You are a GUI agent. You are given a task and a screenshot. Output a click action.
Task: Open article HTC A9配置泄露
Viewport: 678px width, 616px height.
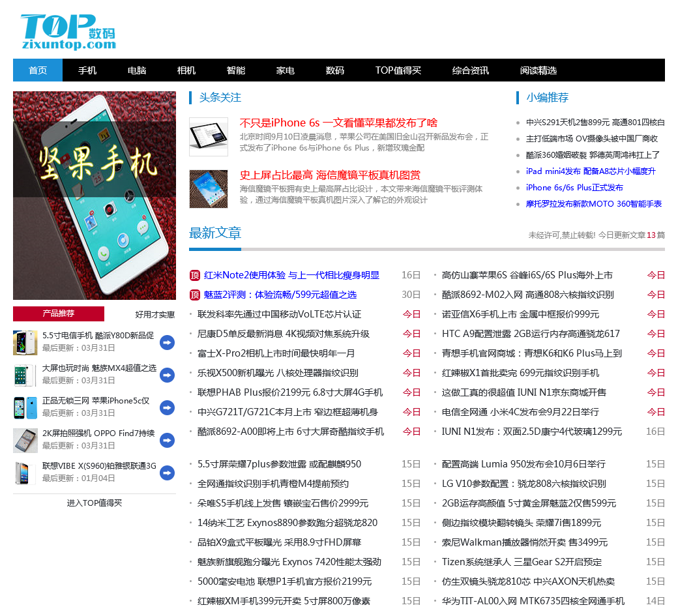tap(531, 334)
